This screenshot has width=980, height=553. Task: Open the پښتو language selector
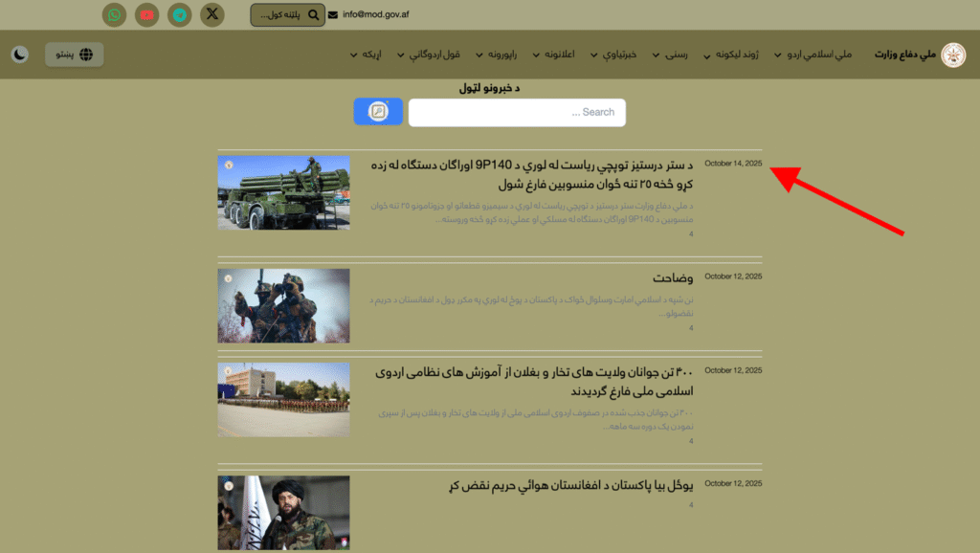click(x=75, y=55)
